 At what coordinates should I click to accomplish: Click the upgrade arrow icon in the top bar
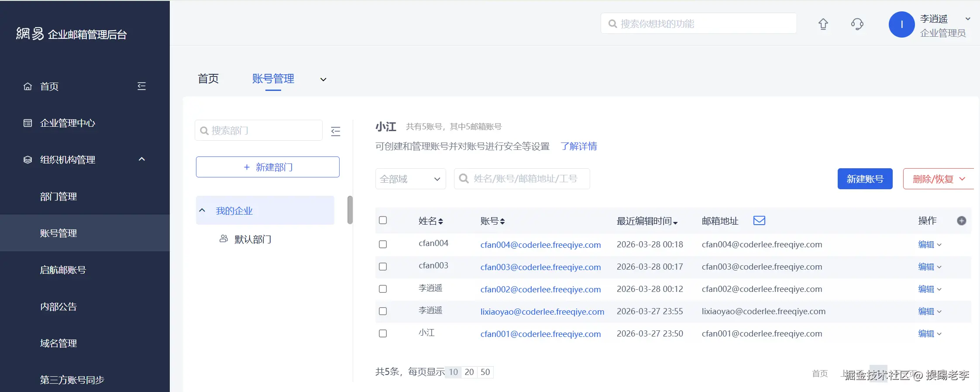[x=823, y=24]
